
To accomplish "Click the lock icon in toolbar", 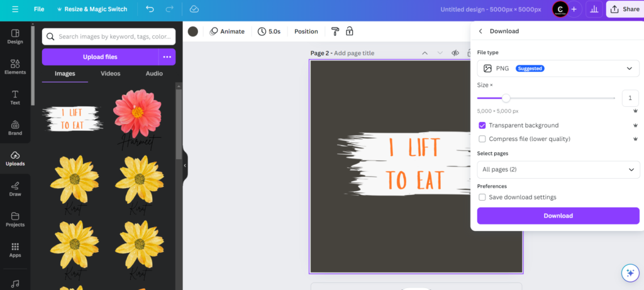I will coord(349,31).
